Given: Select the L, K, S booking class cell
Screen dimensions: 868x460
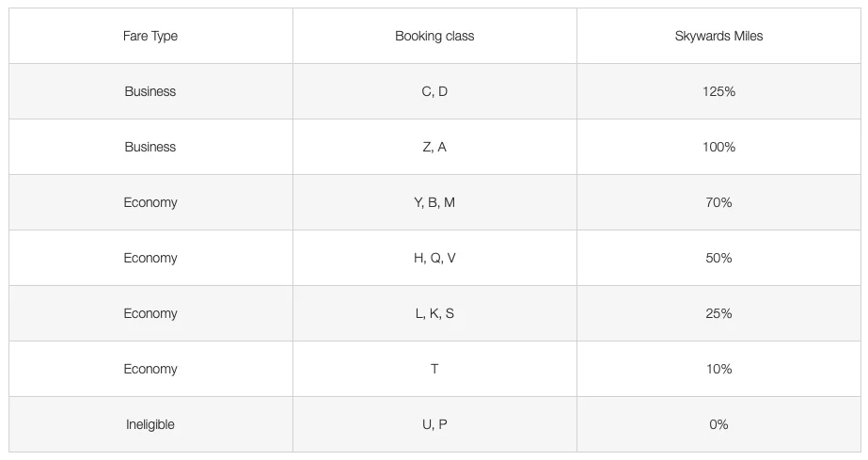Looking at the screenshot, I should (x=434, y=313).
